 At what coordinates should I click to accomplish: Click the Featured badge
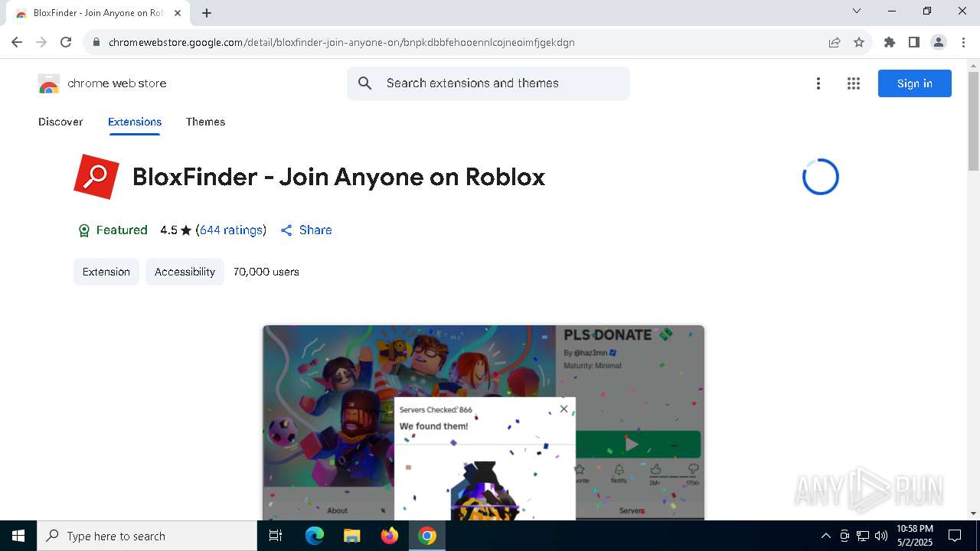[113, 230]
